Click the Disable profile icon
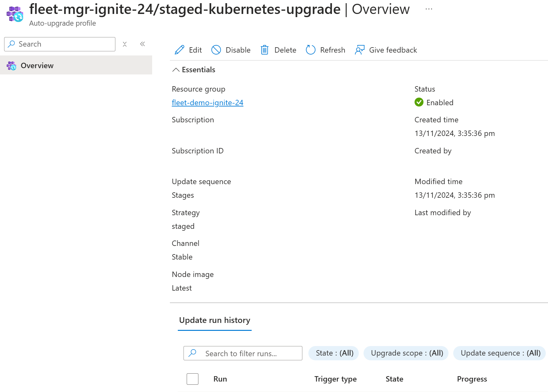Viewport: 548px width, 392px height. point(216,50)
